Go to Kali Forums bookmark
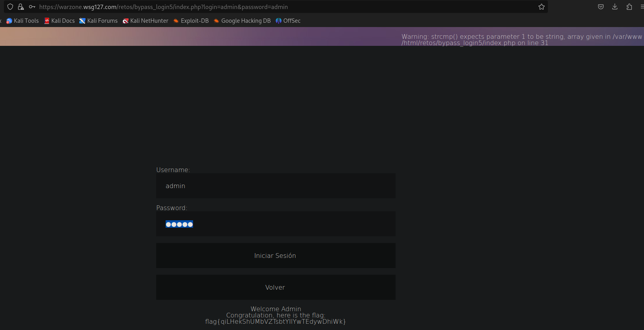644x330 pixels. tap(99, 21)
